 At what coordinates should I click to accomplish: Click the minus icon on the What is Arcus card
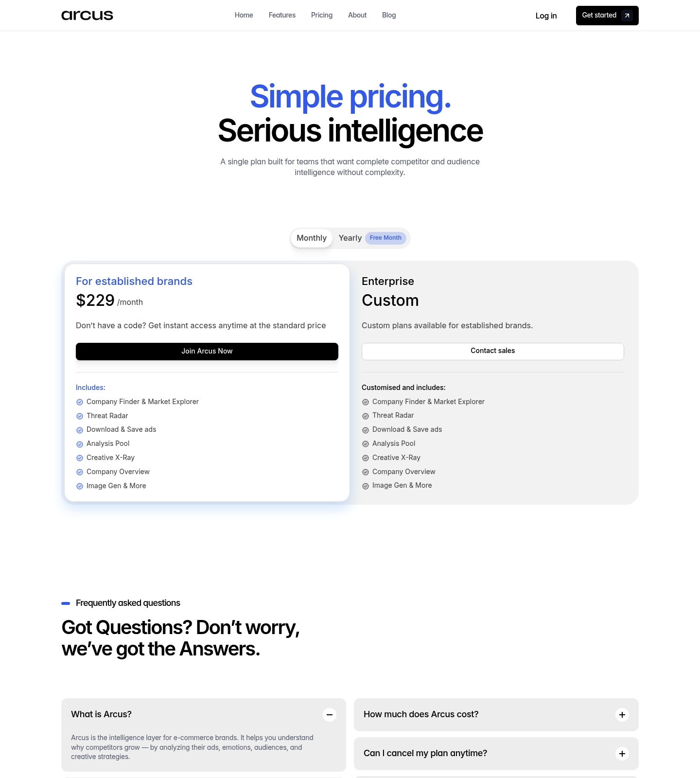point(329,715)
